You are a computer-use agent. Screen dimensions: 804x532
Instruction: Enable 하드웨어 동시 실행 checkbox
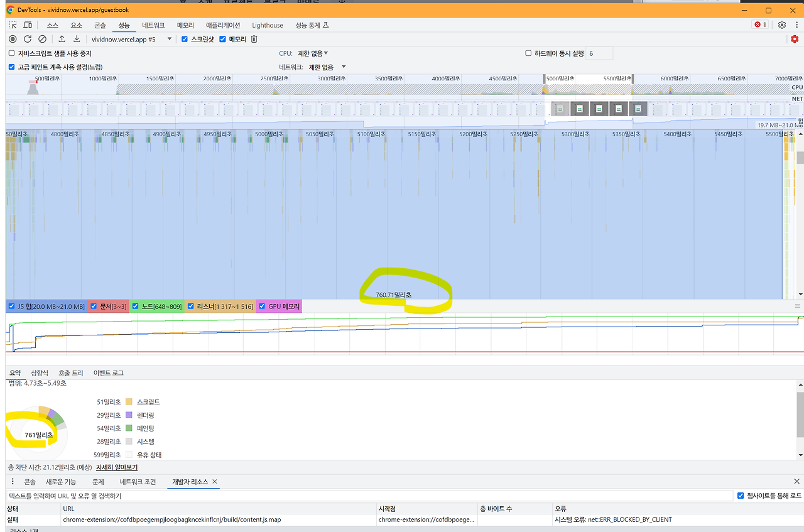point(528,53)
